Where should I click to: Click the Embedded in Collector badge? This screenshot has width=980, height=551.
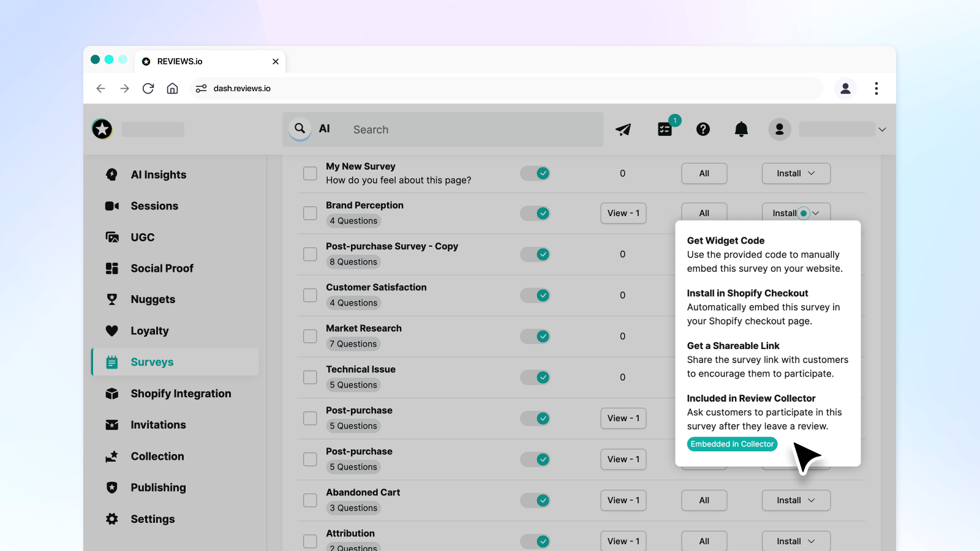click(x=732, y=444)
